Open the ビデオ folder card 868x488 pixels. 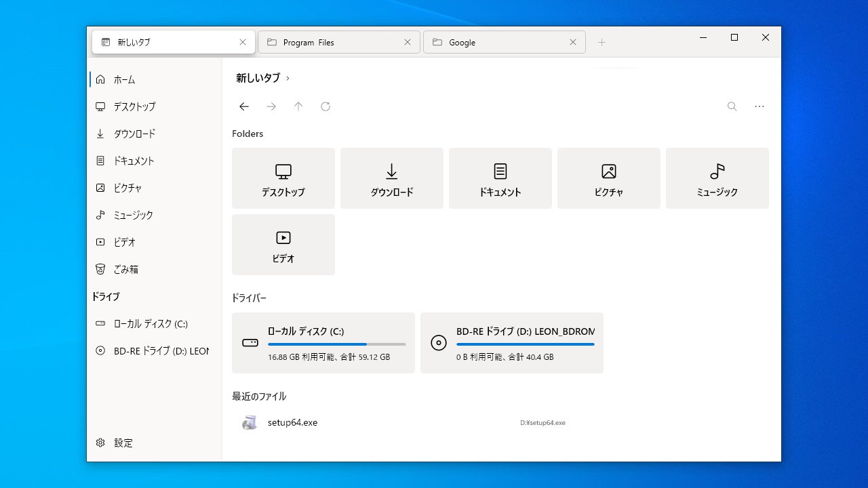pos(283,245)
